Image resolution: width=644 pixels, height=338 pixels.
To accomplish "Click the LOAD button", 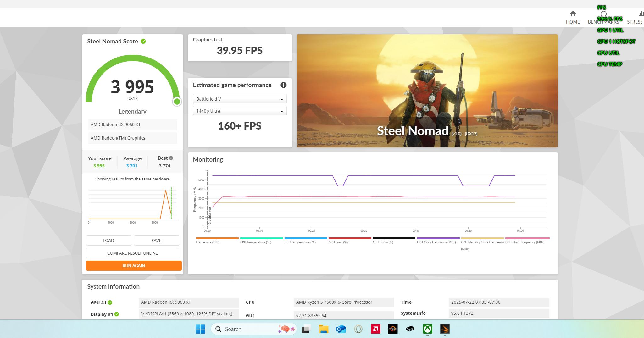I will pos(108,241).
